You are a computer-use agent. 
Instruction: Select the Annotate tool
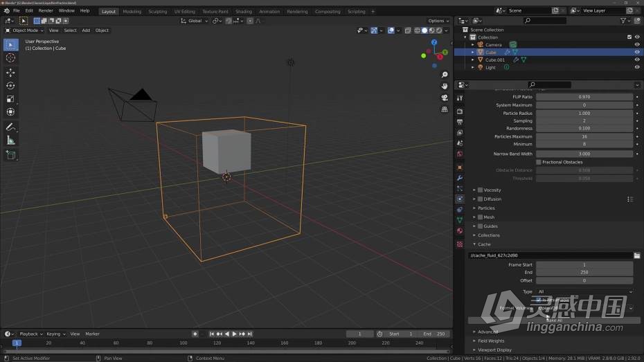coord(10,127)
